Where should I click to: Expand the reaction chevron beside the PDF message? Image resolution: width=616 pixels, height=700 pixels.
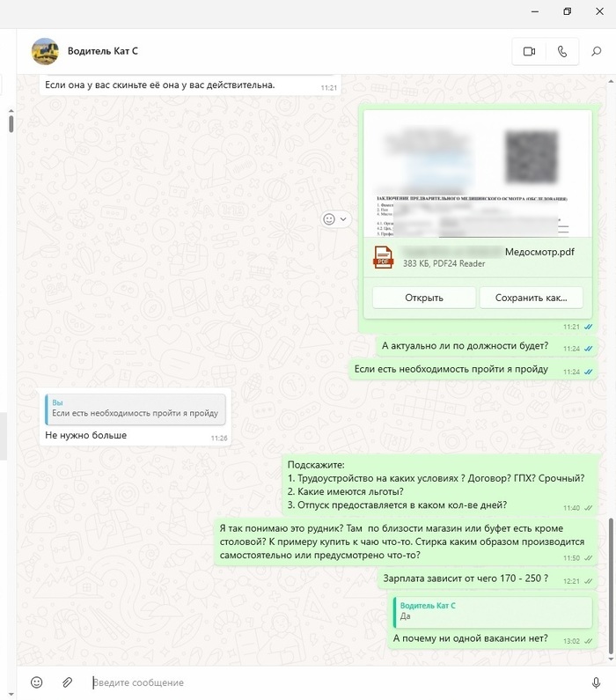coord(343,219)
